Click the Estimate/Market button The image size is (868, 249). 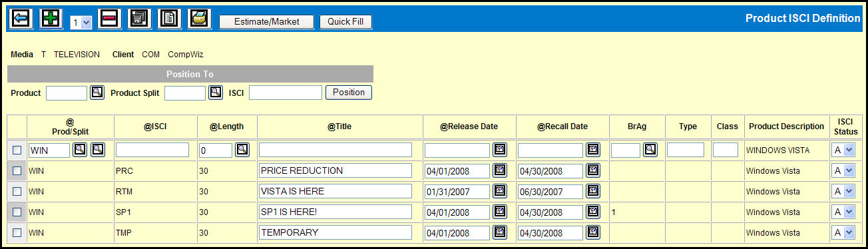[x=266, y=21]
